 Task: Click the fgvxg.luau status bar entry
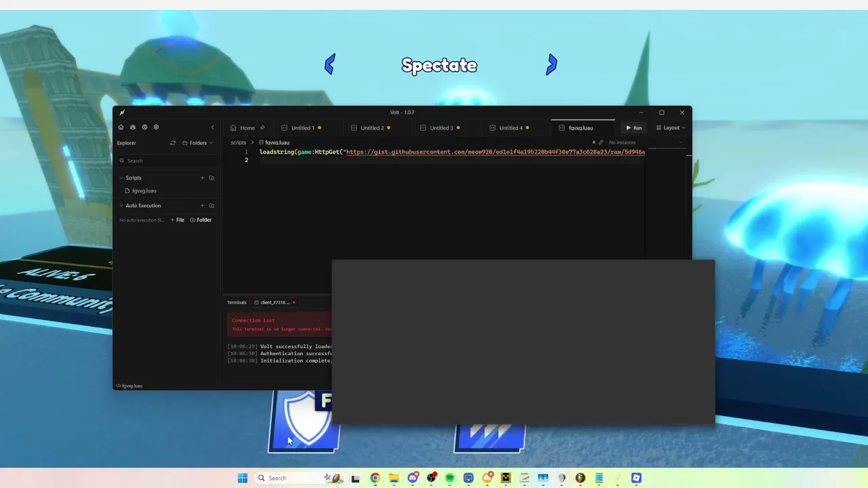[129, 386]
